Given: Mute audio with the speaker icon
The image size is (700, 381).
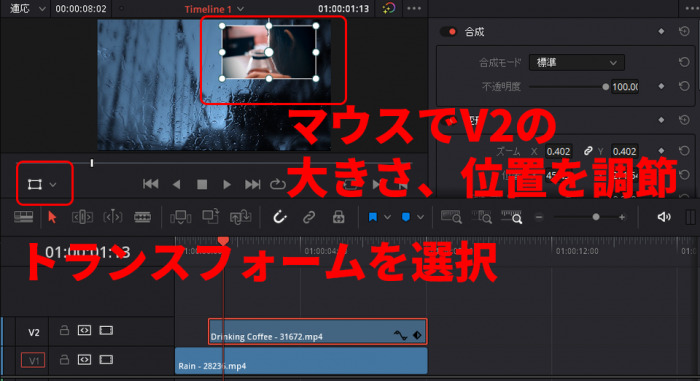Looking at the screenshot, I should coord(664,217).
